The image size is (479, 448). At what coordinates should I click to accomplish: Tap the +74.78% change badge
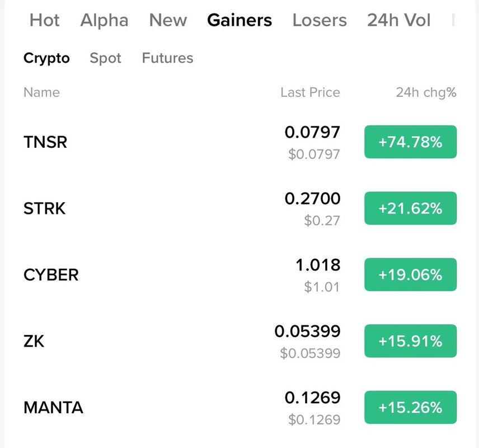point(410,142)
